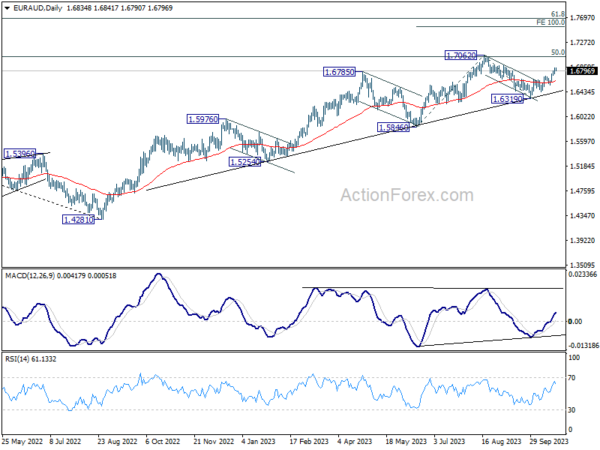Click the current price tag 1.67969
The image size is (600, 450).
(x=582, y=71)
